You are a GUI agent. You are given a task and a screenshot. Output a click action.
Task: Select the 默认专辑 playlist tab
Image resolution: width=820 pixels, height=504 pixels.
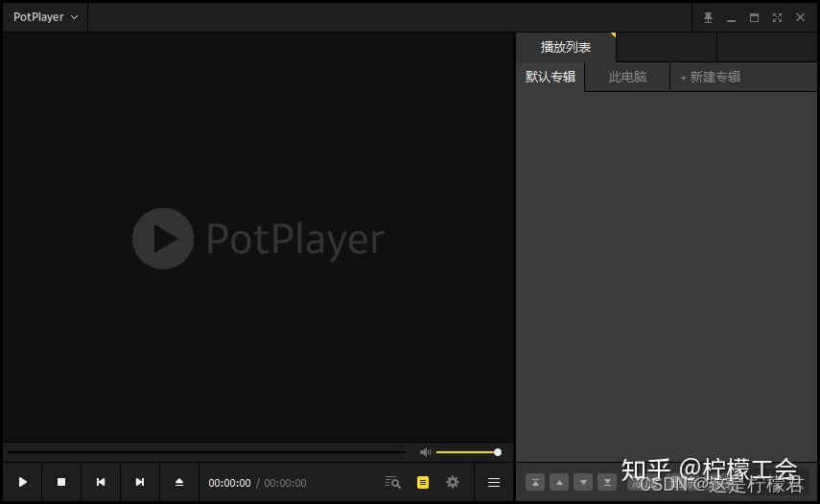pos(551,77)
